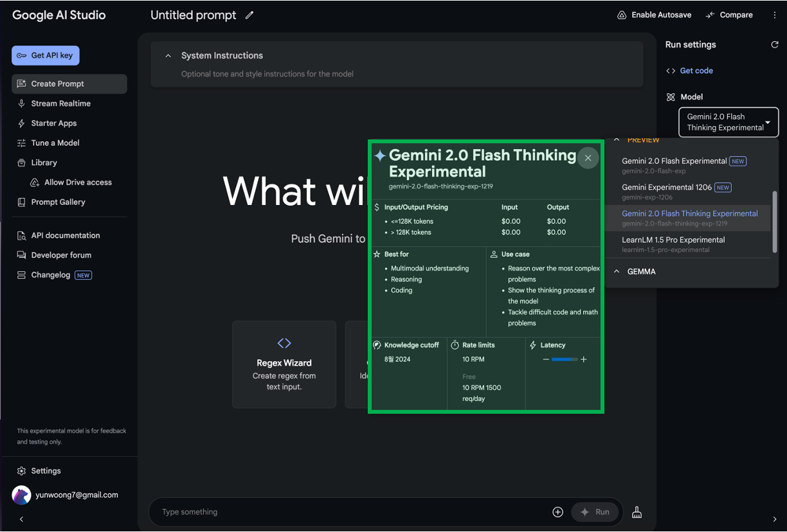This screenshot has height=532, width=787.
Task: Select Gemini 2.0 Flash Experimental model
Action: 687,165
